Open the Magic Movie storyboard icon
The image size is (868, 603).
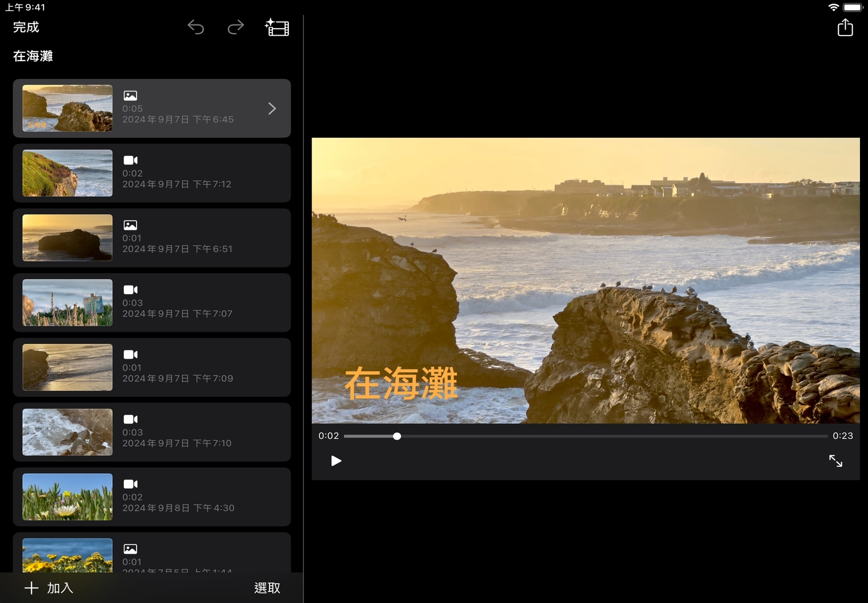(x=277, y=27)
